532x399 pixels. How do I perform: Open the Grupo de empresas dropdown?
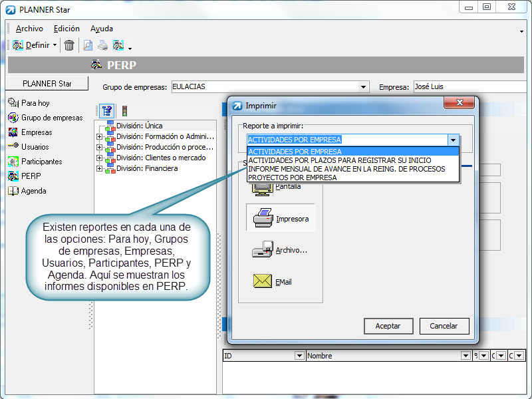pos(363,86)
